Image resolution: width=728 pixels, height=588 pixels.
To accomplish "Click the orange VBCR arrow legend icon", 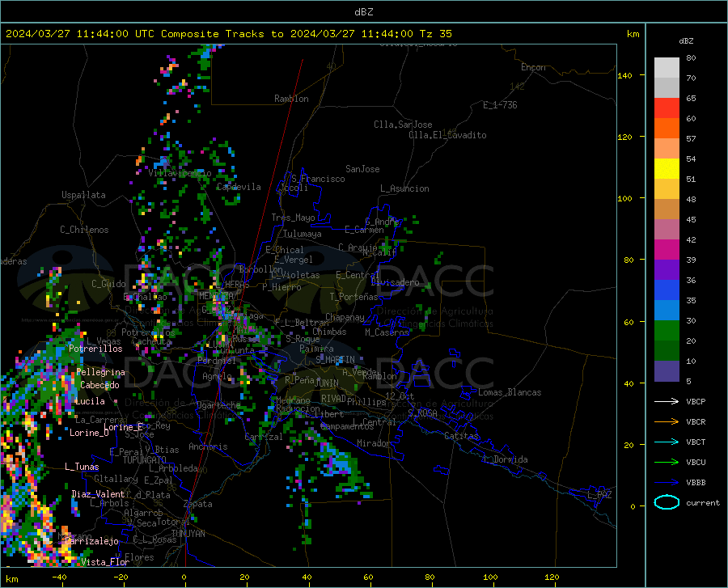I will 667,421.
